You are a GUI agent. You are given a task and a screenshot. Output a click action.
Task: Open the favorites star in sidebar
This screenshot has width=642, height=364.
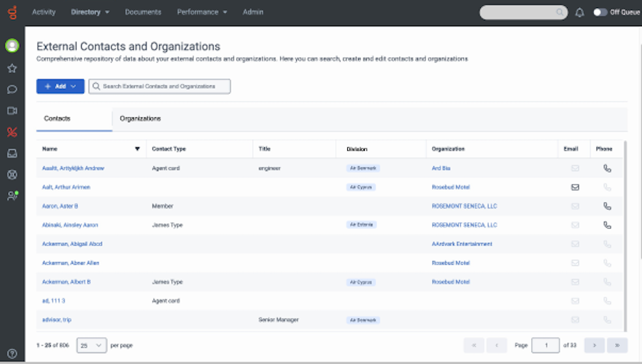(12, 68)
